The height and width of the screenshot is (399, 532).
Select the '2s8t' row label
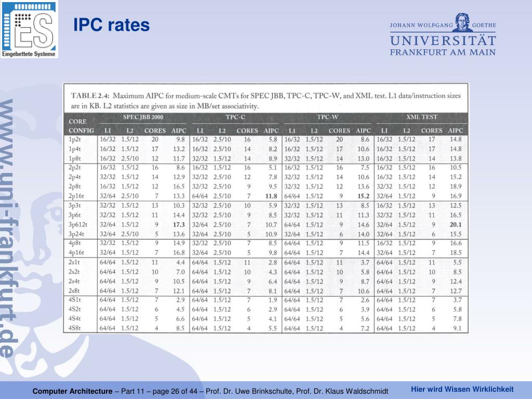coord(74,291)
